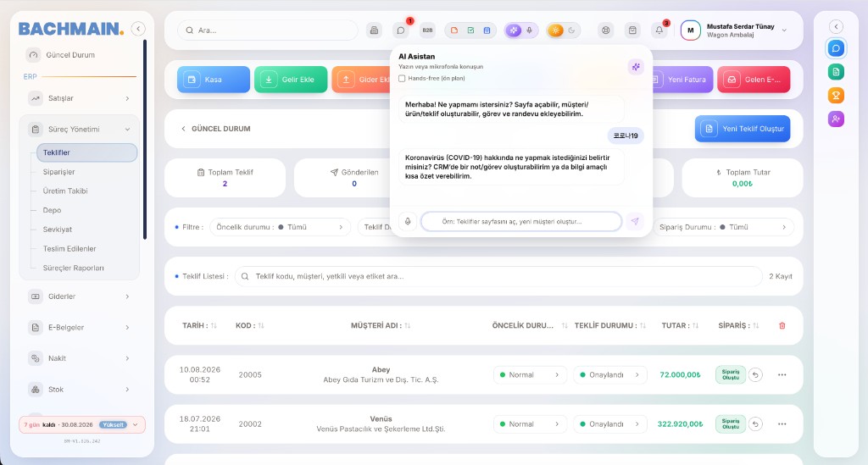Click the Yükselt upgrade badge

[x=113, y=424]
